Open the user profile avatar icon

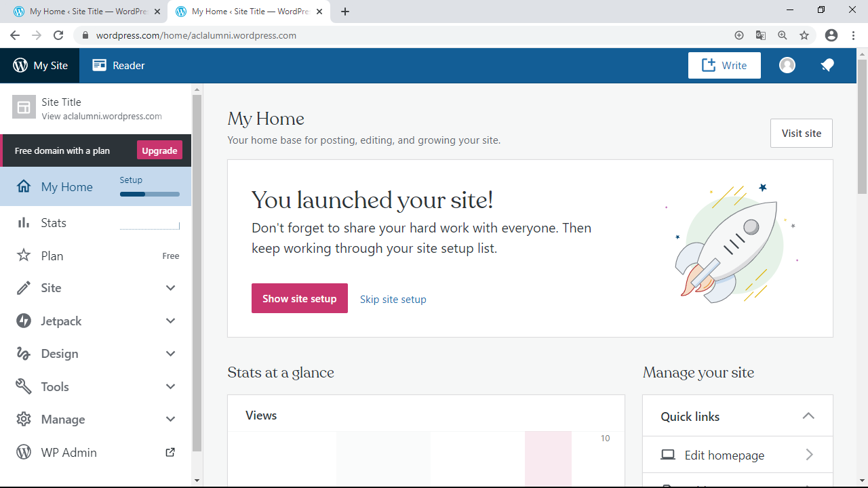click(787, 65)
